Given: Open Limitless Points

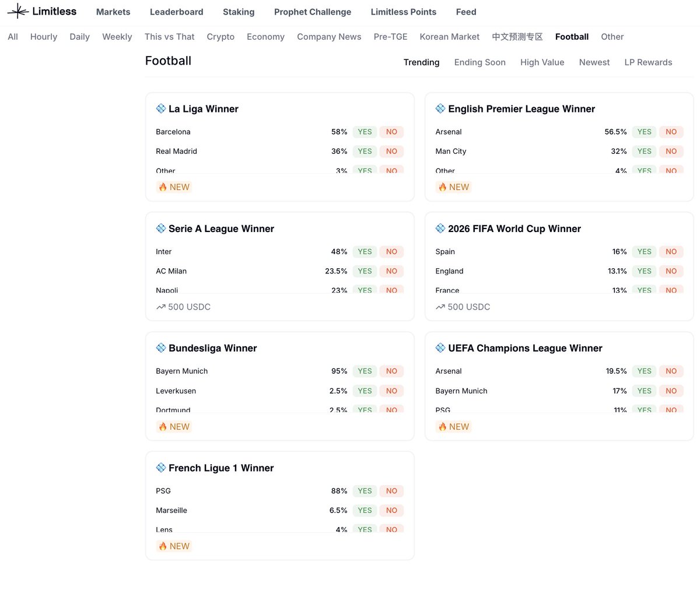Looking at the screenshot, I should click(x=404, y=12).
